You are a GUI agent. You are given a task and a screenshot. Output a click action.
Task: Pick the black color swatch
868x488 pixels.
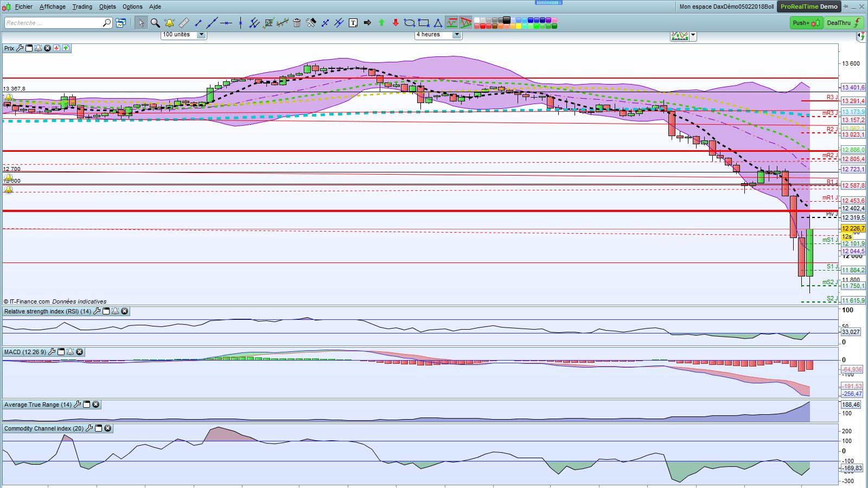tap(507, 20)
